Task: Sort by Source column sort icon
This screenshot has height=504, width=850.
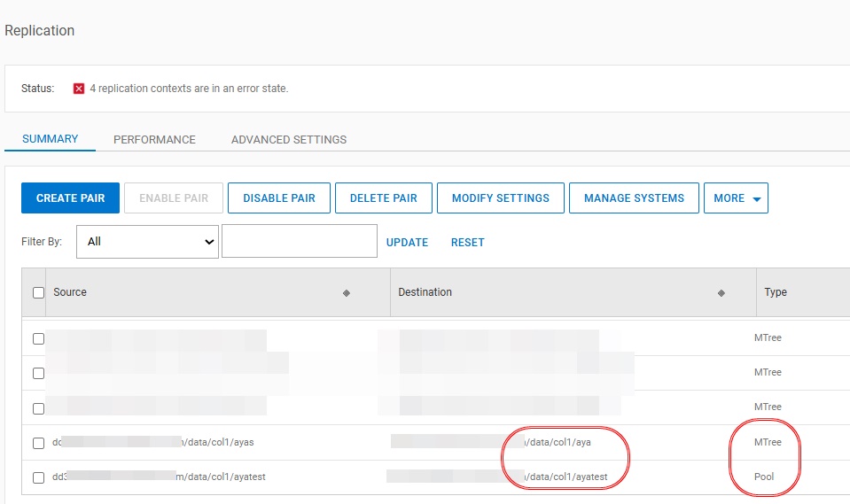Action: (x=347, y=293)
